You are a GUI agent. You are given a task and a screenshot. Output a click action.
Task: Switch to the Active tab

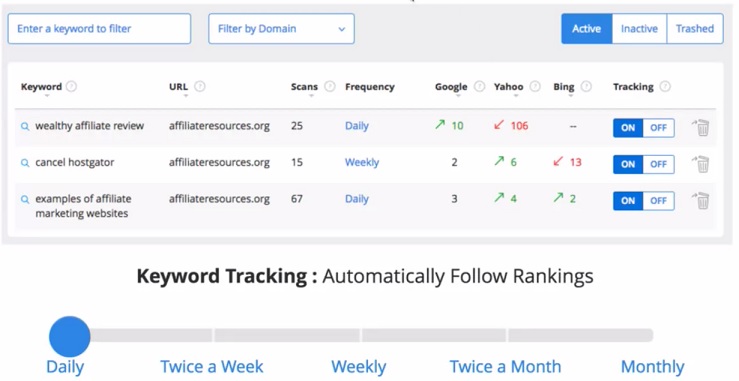pyautogui.click(x=587, y=29)
